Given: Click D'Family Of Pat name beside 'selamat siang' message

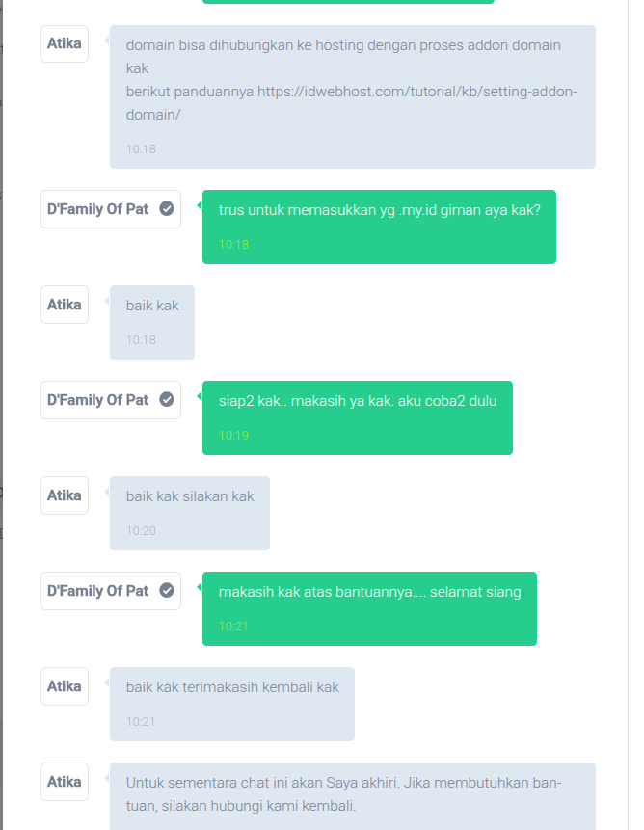Looking at the screenshot, I should click(x=98, y=591).
